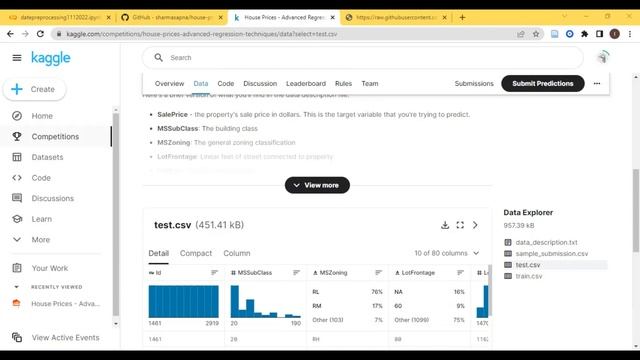Reload the browser page
This screenshot has width=640, height=360.
point(40,34)
